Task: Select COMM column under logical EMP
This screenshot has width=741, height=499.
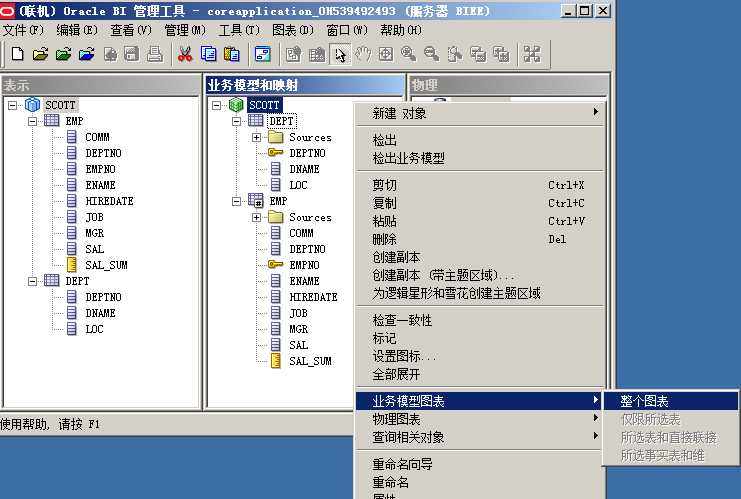Action: tap(302, 233)
